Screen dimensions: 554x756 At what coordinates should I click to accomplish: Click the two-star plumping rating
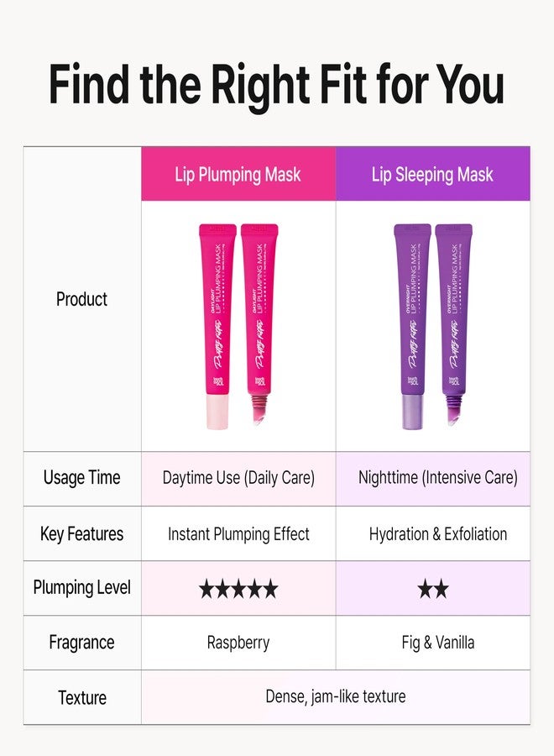(433, 589)
